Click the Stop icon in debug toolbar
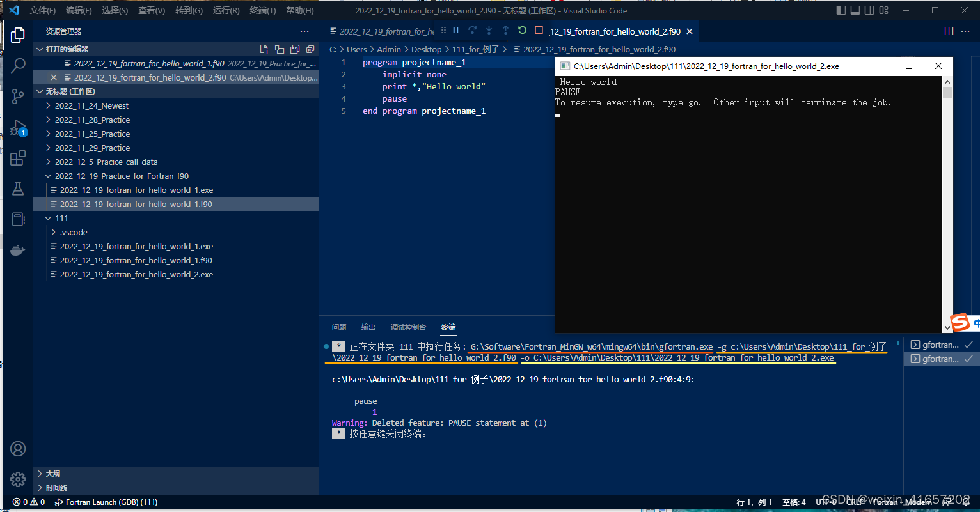This screenshot has height=512, width=980. pos(537,30)
